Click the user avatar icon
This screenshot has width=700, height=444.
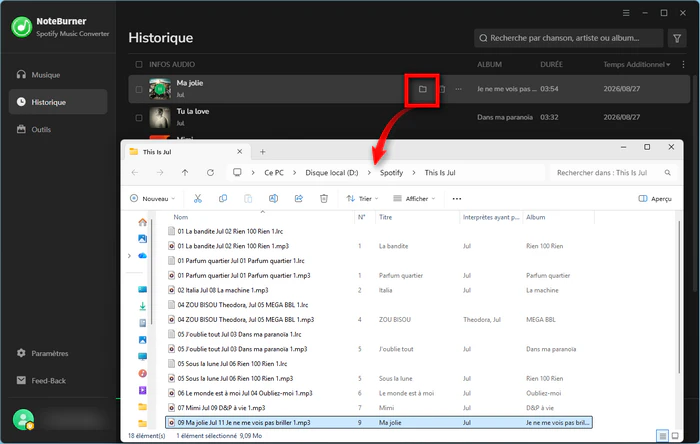23,419
